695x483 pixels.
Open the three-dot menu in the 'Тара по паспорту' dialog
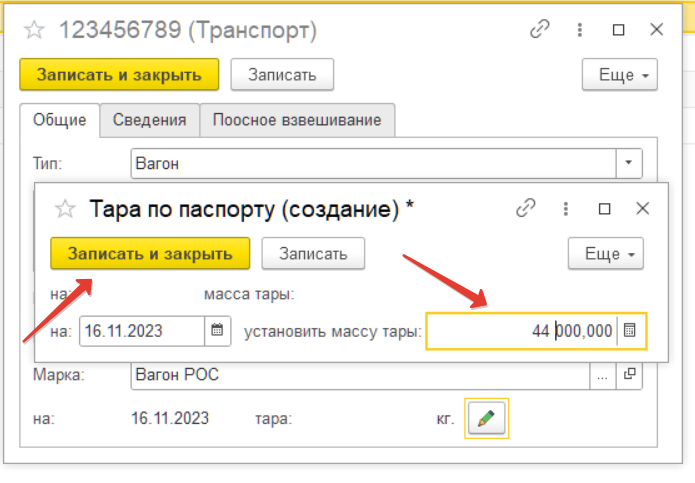(565, 209)
